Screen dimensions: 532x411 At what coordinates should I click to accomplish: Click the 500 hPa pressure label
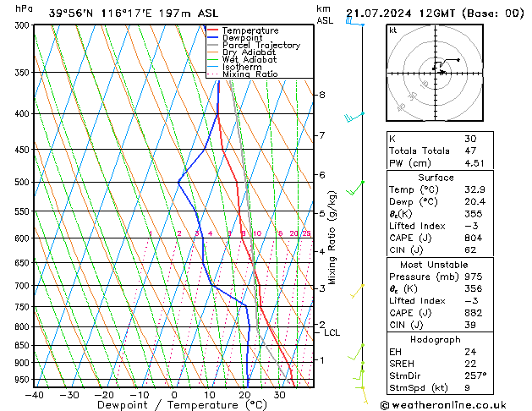[22, 182]
